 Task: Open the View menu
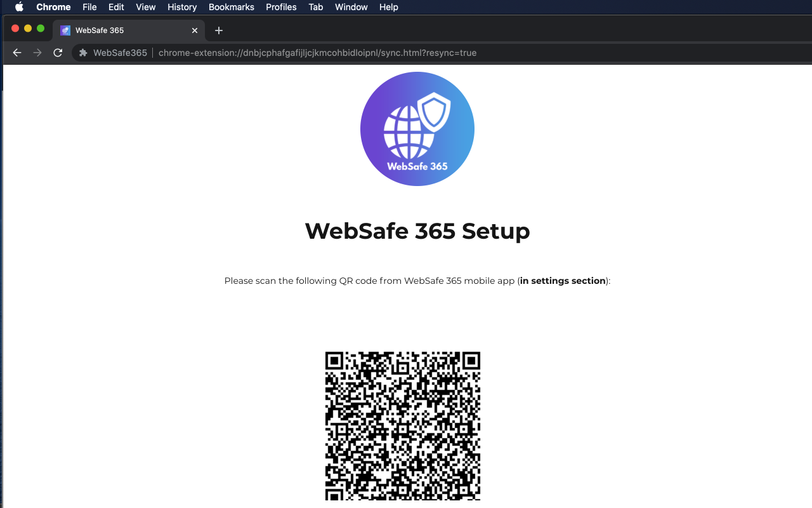tap(146, 7)
